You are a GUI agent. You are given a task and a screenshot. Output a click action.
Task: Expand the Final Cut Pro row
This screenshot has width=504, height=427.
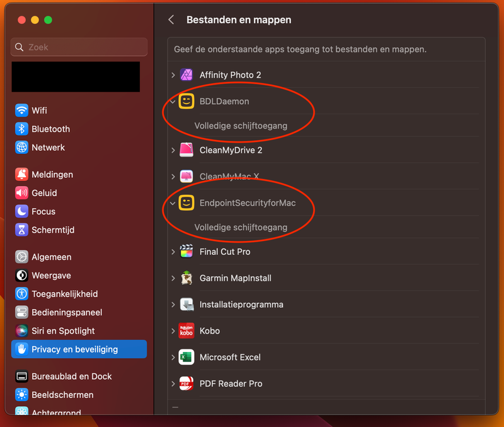point(173,252)
